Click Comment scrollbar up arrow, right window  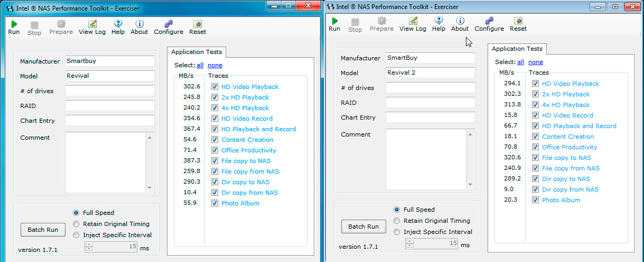pyautogui.click(x=471, y=134)
